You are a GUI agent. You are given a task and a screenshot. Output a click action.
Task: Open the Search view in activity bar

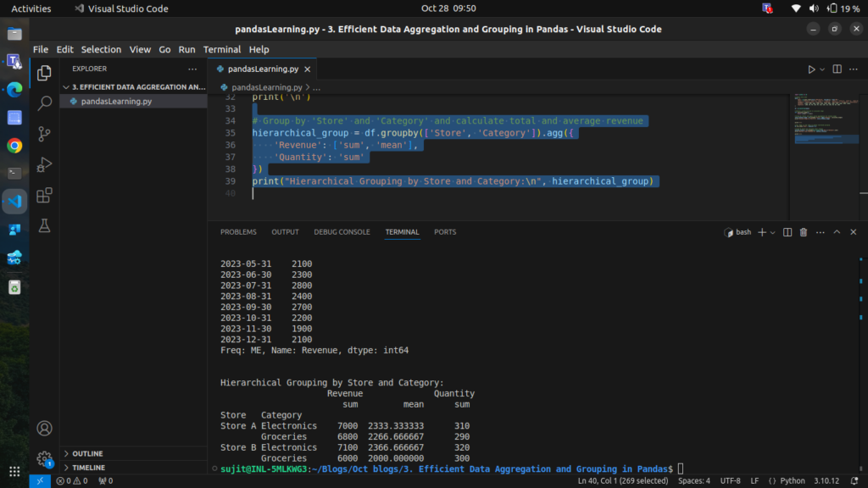coord(45,103)
